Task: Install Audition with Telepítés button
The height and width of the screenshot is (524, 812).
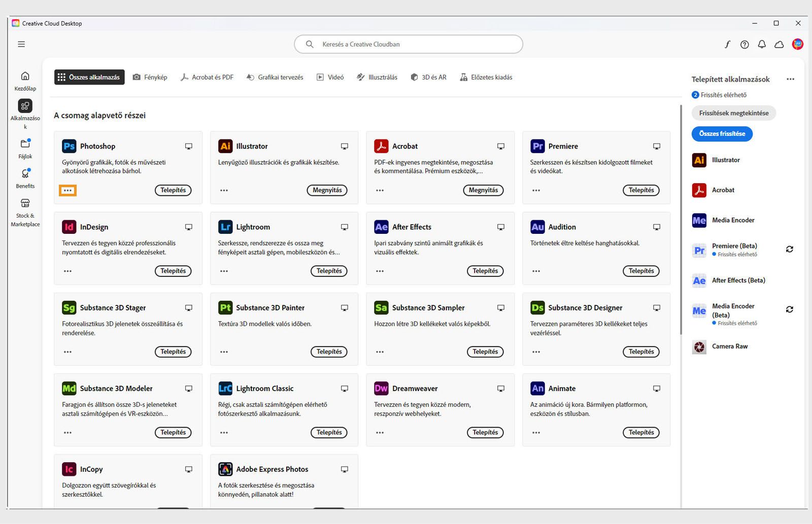Action: coord(641,271)
